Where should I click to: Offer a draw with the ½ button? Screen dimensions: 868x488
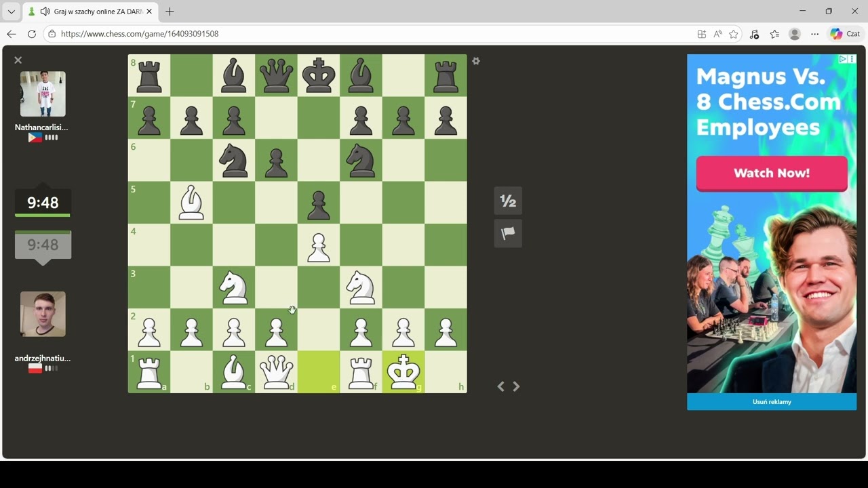point(508,201)
